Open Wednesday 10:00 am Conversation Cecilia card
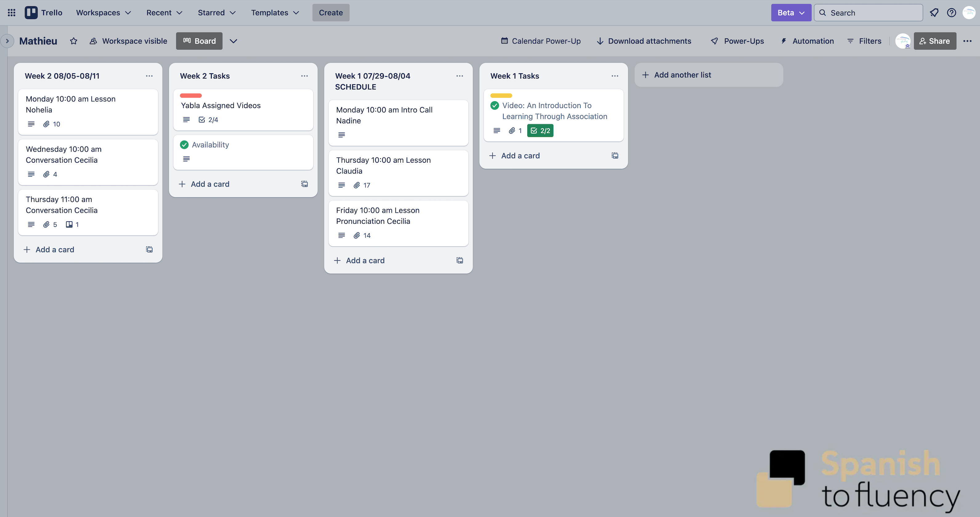Image resolution: width=980 pixels, height=517 pixels. coord(88,162)
